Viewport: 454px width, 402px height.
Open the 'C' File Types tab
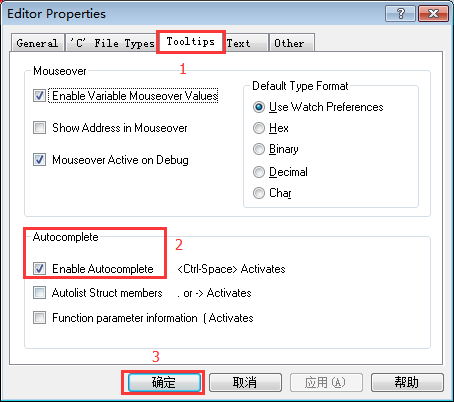click(x=111, y=43)
